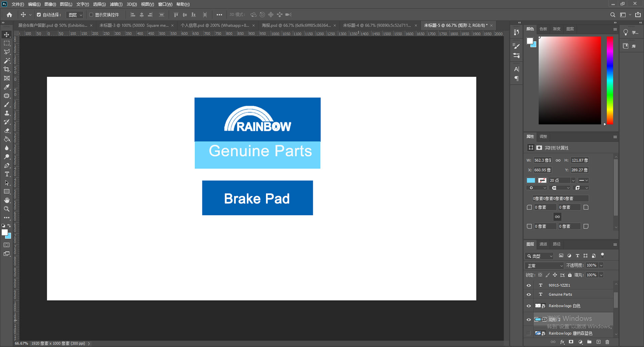Screen dimensions: 644x347
Task: Hide the 90915-YZZE1 text layer
Action: 529,285
